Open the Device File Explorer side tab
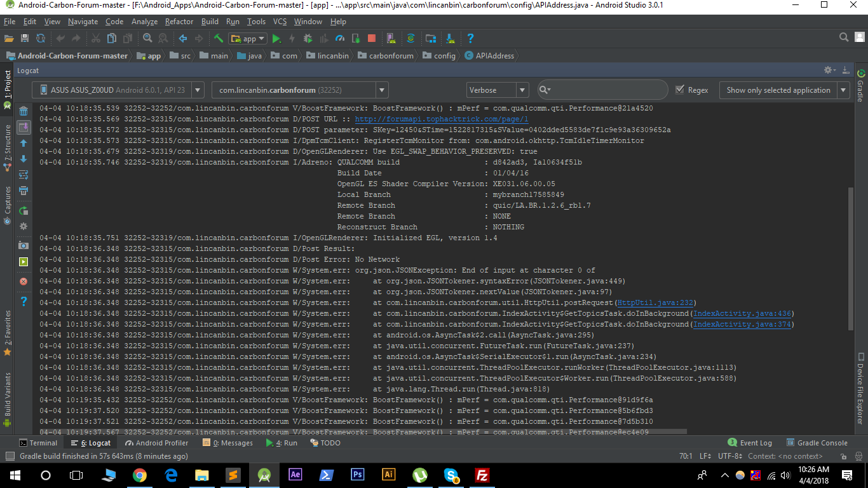Image resolution: width=868 pixels, height=488 pixels. [860, 389]
